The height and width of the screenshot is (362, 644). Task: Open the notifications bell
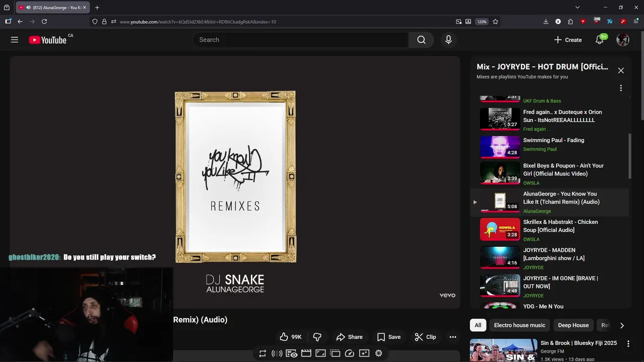tap(599, 40)
